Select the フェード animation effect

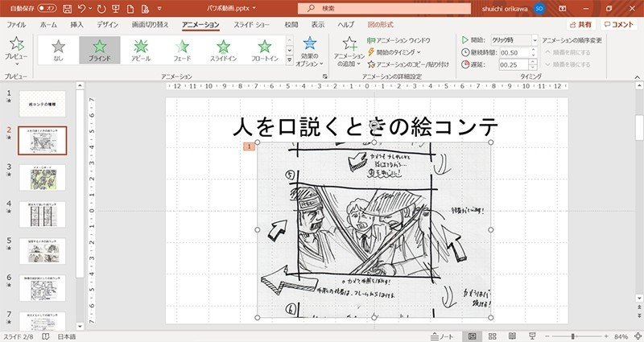(x=182, y=50)
